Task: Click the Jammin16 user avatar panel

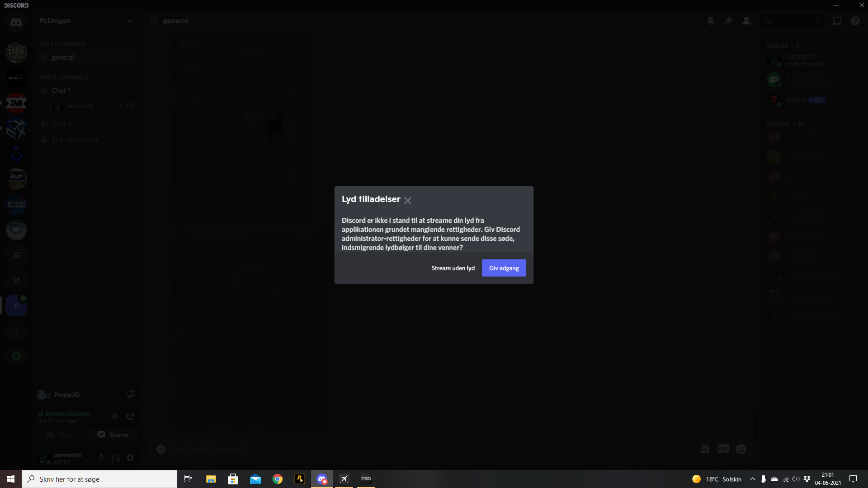Action: [x=60, y=458]
